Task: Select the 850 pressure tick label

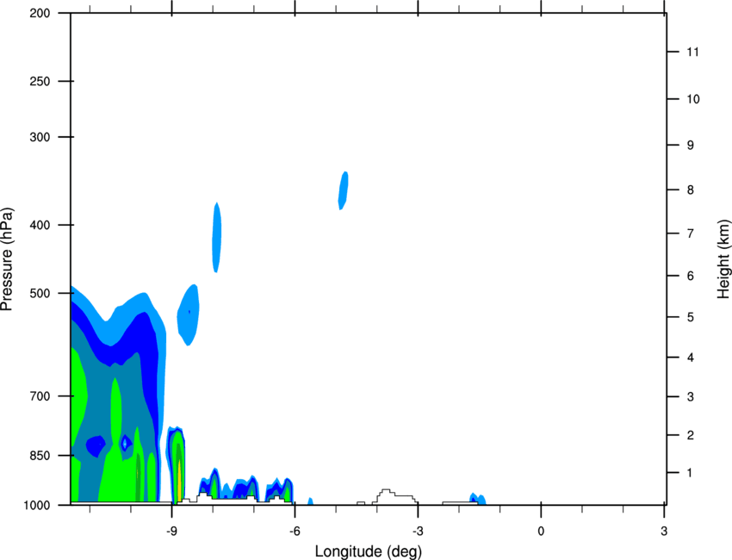Action: pos(40,456)
